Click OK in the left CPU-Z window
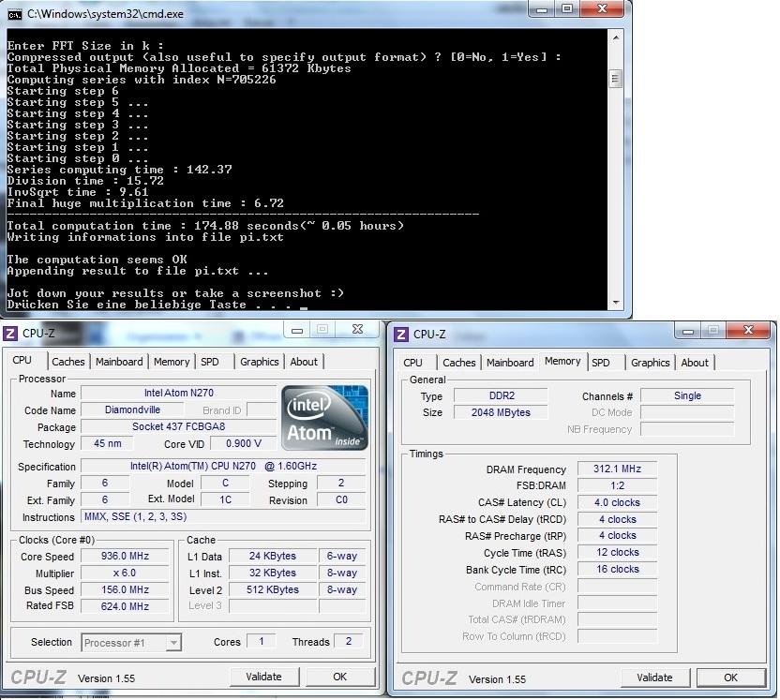 [x=339, y=677]
